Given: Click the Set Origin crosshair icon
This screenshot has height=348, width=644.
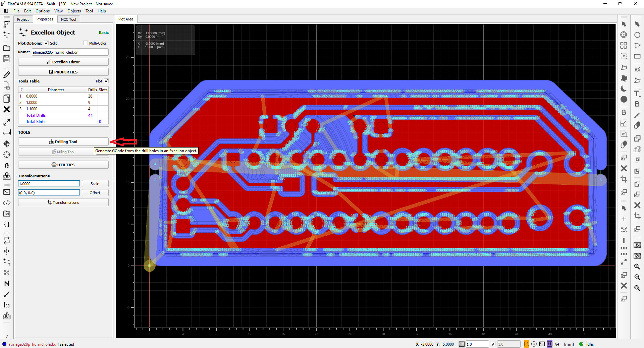Looking at the screenshot, I should tap(6, 144).
